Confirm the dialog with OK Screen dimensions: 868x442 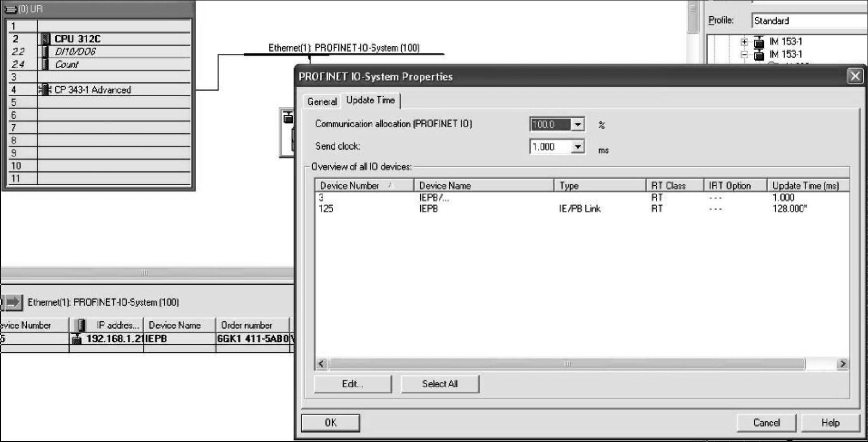[x=331, y=422]
